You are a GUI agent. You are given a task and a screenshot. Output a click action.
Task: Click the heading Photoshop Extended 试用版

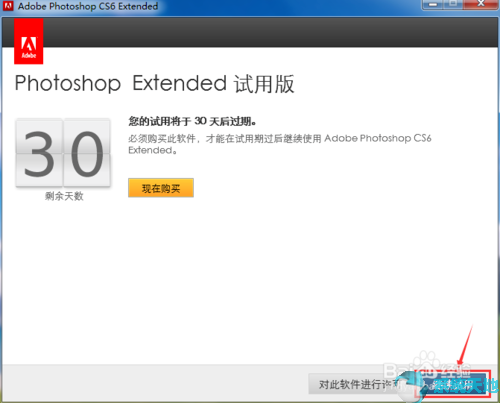155,83
